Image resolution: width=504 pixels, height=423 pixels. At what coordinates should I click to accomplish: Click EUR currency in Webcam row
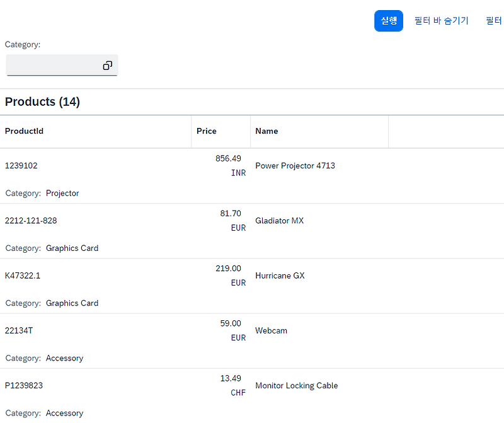point(238,338)
